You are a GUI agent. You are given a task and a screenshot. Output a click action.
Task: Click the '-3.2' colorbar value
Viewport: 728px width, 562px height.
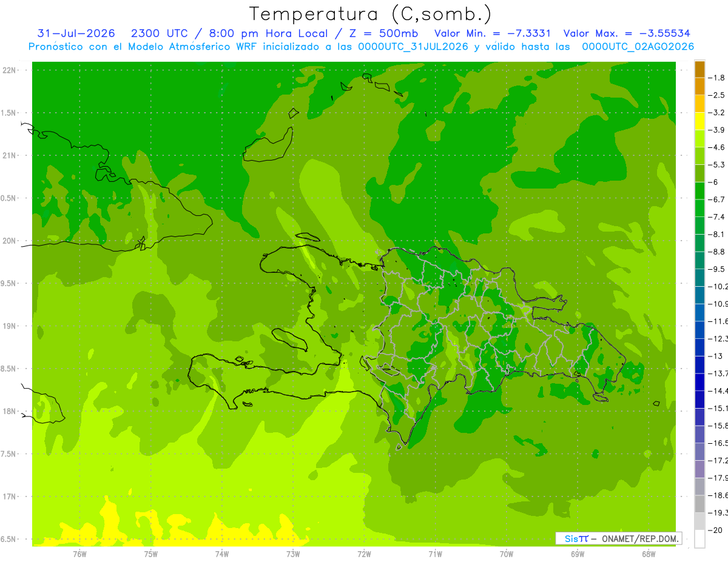click(x=716, y=113)
